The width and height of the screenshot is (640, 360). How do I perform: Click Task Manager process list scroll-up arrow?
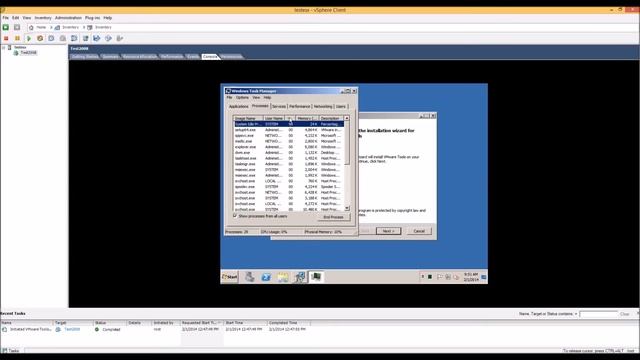click(347, 118)
